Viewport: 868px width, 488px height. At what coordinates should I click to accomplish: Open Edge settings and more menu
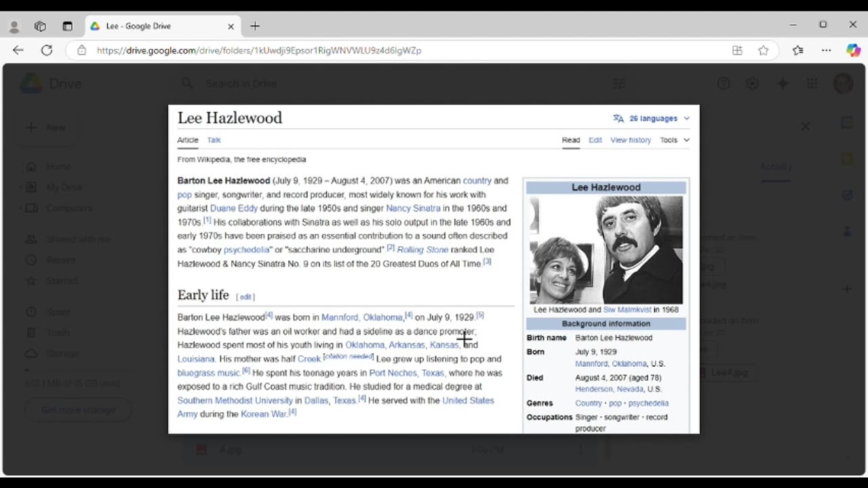coord(826,50)
